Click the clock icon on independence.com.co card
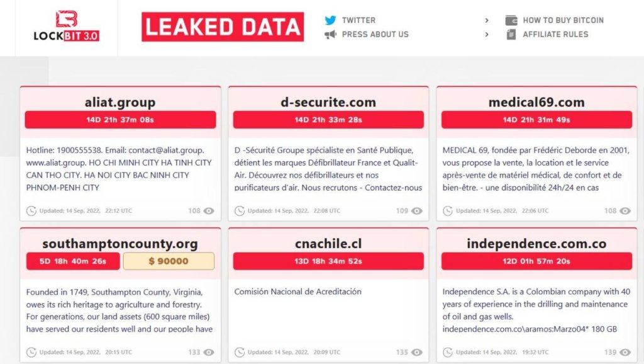This screenshot has width=644, height=364. point(448,352)
